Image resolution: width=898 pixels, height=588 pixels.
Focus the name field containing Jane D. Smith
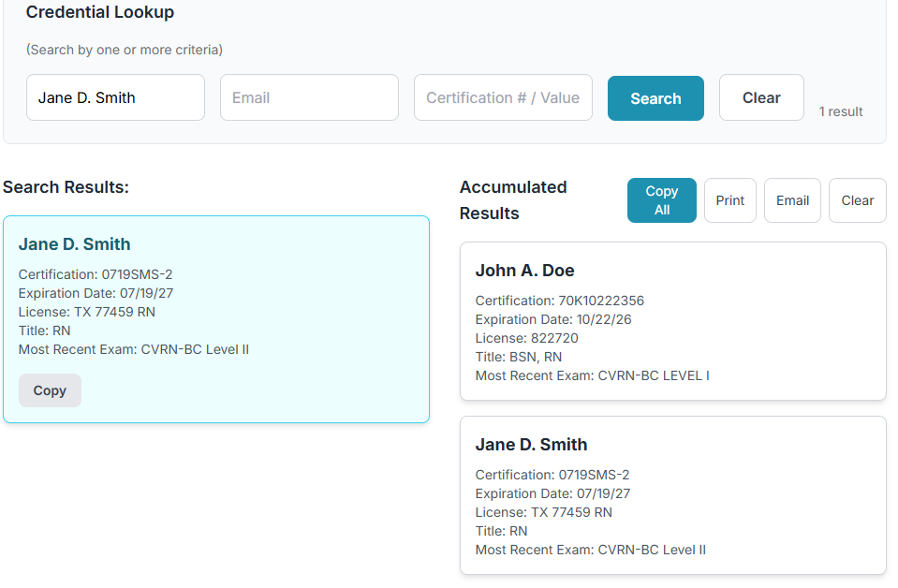115,98
